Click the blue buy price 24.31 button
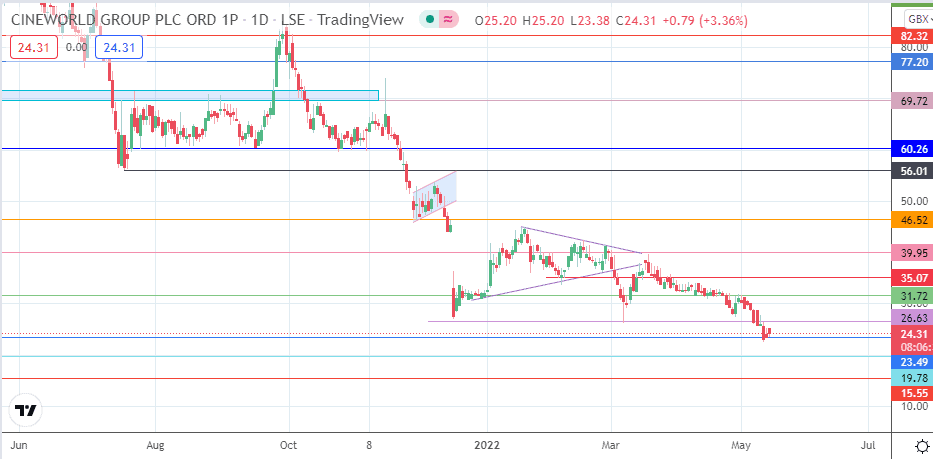The height and width of the screenshot is (459, 933). 120,48
